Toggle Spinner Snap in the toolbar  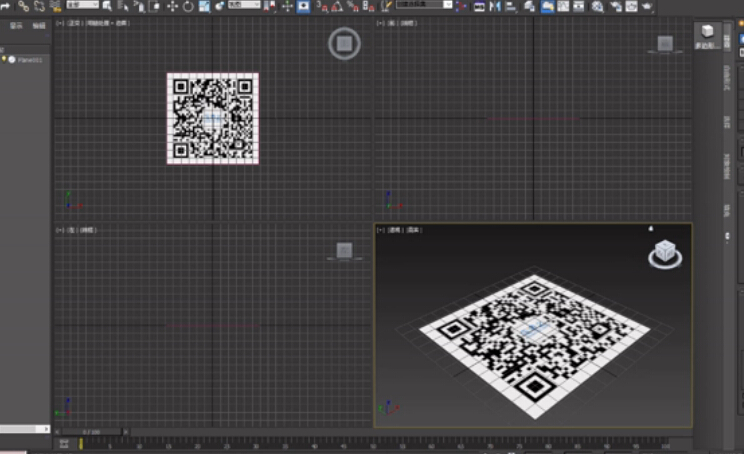[368, 6]
